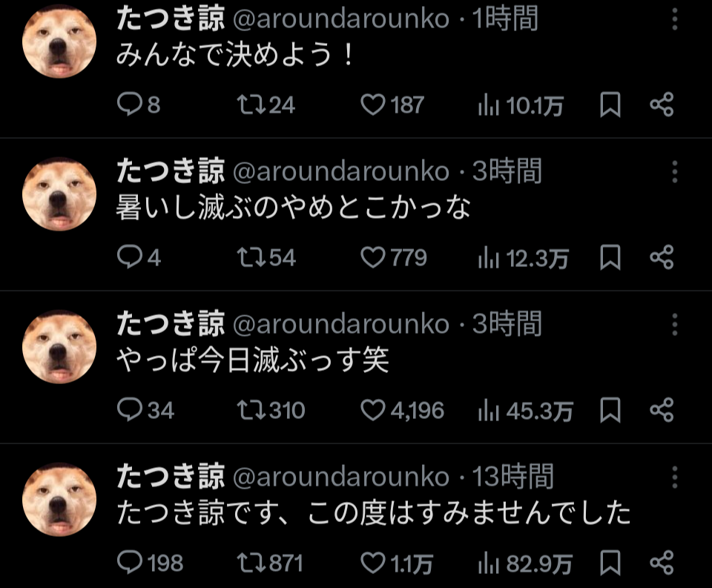Open たつき諒 display name on top tweet
This screenshot has height=588, width=712.
171,19
